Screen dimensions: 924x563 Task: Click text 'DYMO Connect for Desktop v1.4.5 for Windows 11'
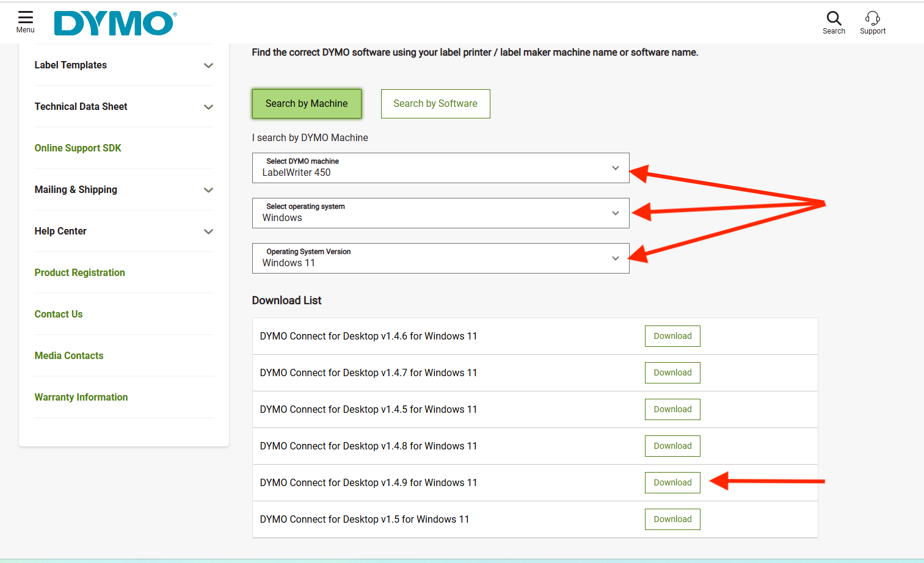point(368,409)
